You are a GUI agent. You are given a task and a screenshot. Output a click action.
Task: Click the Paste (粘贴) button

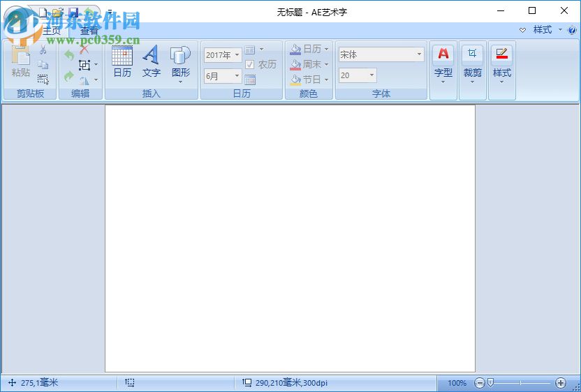20,62
